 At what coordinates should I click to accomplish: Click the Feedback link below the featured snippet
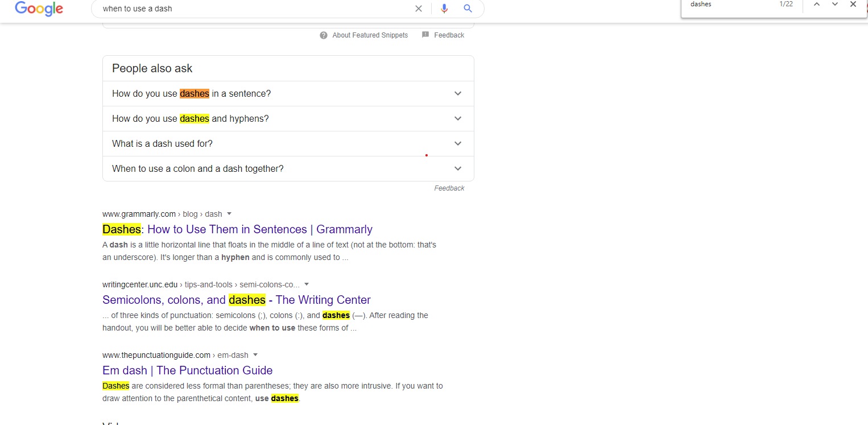[x=449, y=35]
